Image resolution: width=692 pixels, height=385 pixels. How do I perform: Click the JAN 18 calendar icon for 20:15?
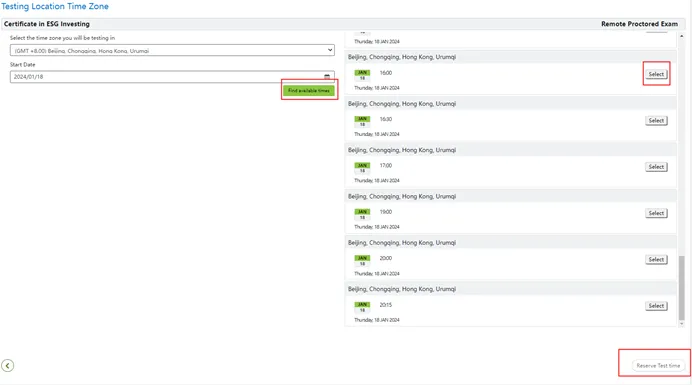tap(362, 307)
